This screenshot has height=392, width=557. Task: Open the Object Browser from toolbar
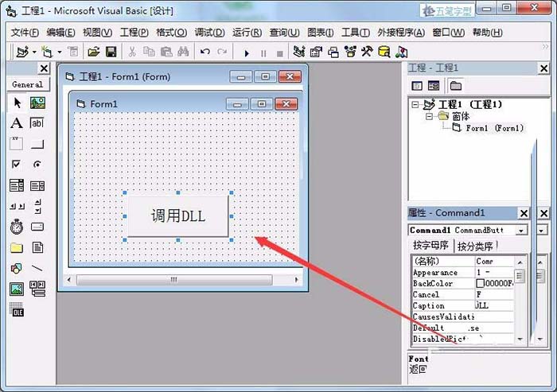coord(350,52)
